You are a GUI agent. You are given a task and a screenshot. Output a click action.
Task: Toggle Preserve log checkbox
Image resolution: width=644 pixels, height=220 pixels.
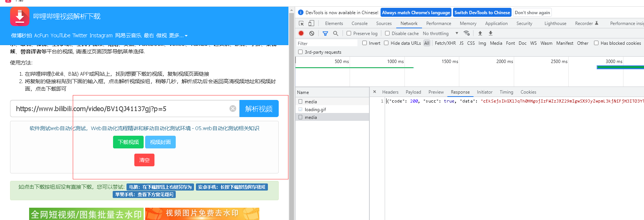349,33
